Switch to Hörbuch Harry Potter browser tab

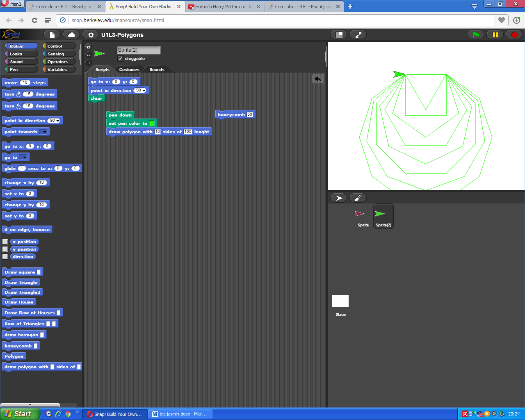tap(224, 7)
